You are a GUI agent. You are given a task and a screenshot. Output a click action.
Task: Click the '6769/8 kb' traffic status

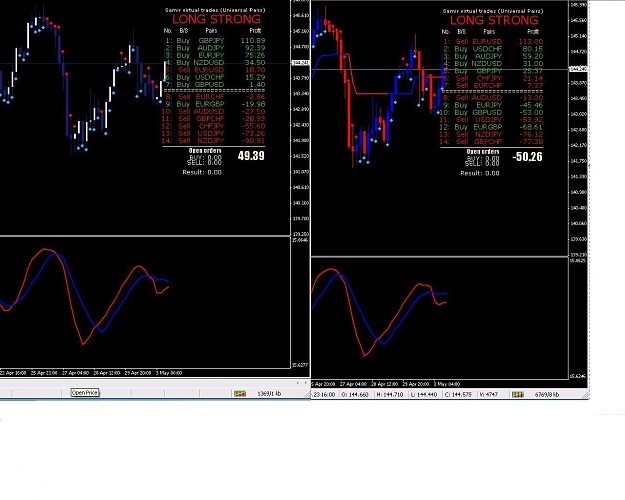[x=546, y=394]
